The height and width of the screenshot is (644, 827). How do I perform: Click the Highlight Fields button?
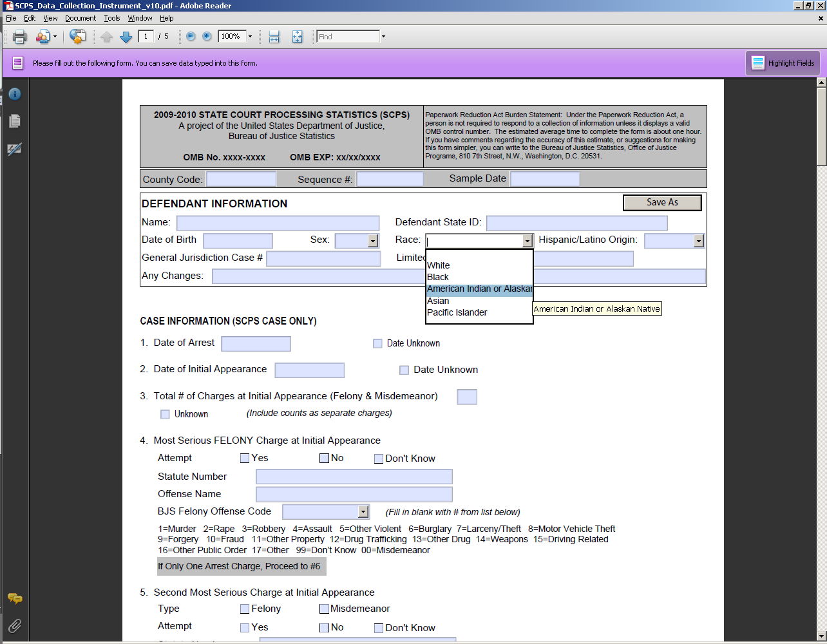point(783,63)
